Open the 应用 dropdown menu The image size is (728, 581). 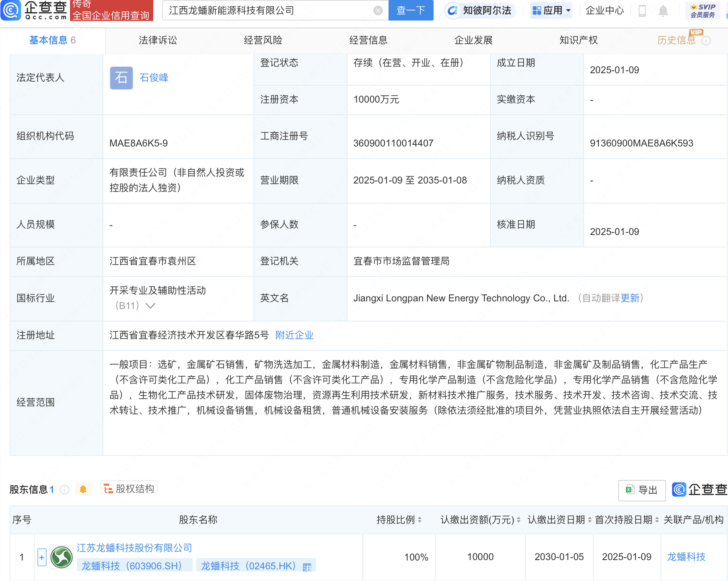coord(551,11)
